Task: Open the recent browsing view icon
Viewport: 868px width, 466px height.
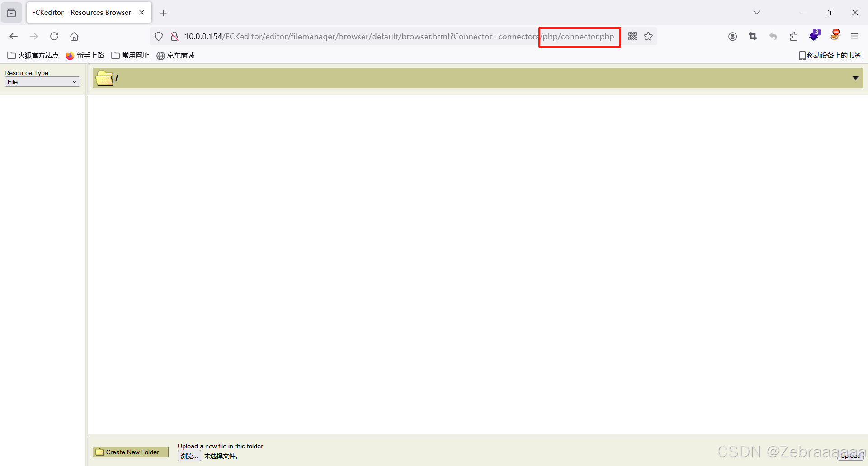Action: [11, 13]
